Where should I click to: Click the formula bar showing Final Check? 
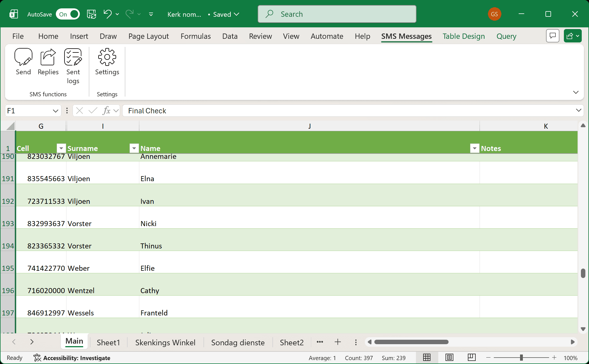[353, 111]
